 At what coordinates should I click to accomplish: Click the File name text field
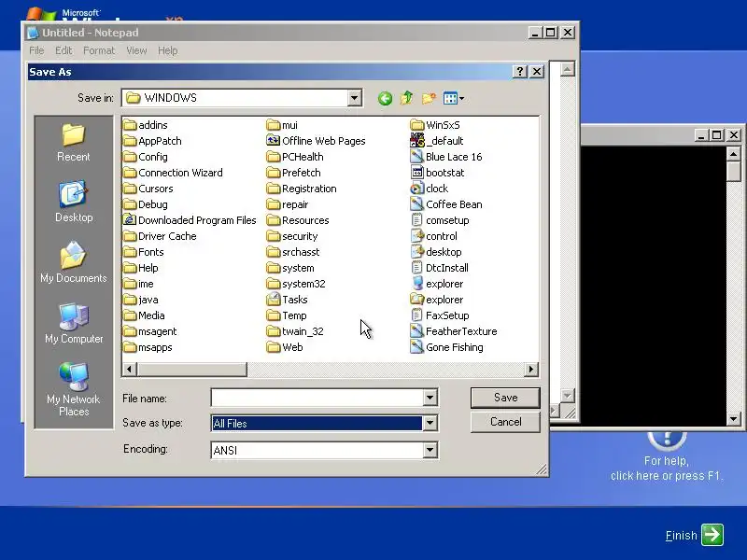coord(317,398)
